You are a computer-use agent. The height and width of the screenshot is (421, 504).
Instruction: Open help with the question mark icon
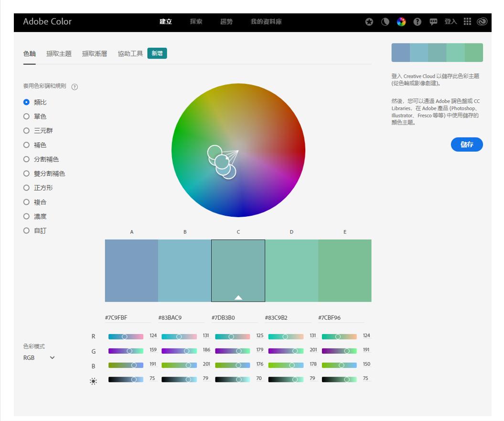point(417,22)
